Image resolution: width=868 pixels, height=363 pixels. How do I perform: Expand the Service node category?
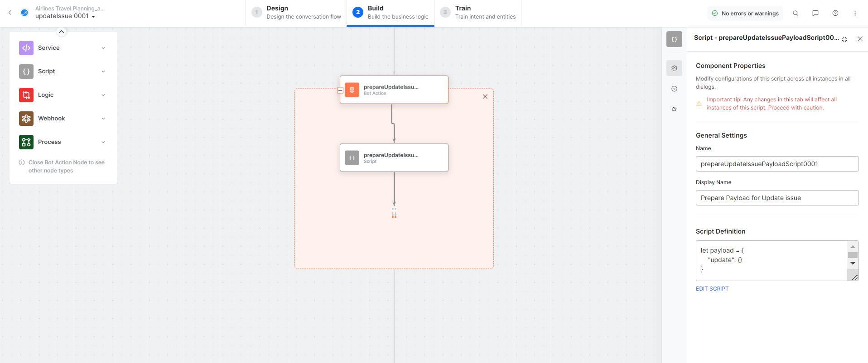click(103, 48)
